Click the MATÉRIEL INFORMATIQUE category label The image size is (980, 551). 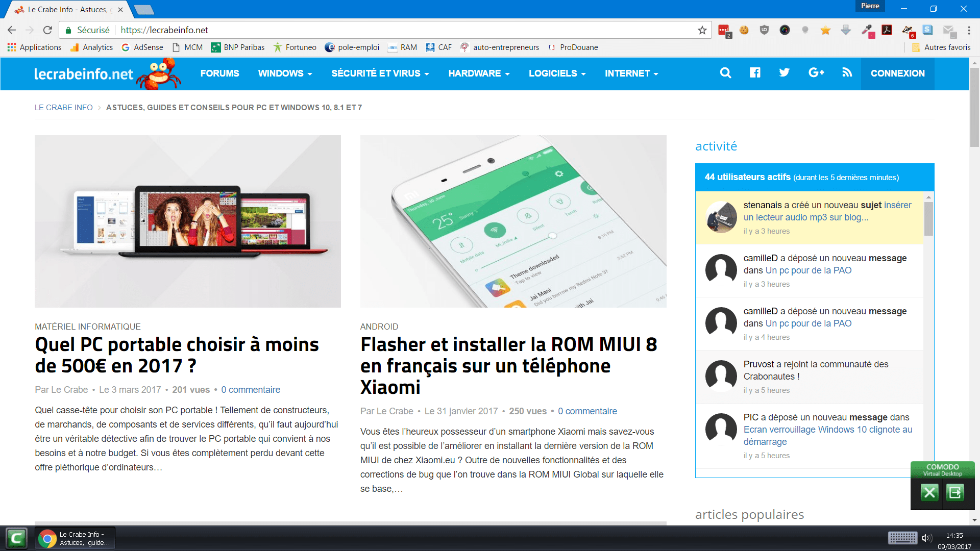(88, 327)
